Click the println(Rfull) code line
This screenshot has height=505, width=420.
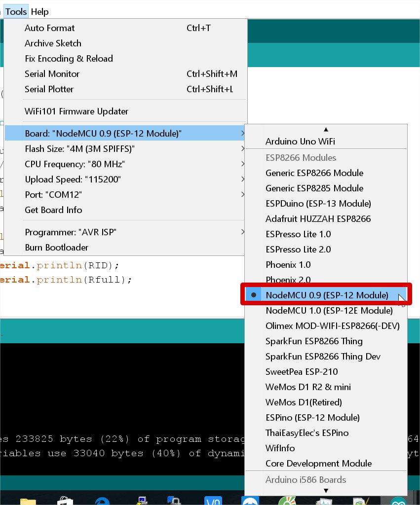pos(66,280)
